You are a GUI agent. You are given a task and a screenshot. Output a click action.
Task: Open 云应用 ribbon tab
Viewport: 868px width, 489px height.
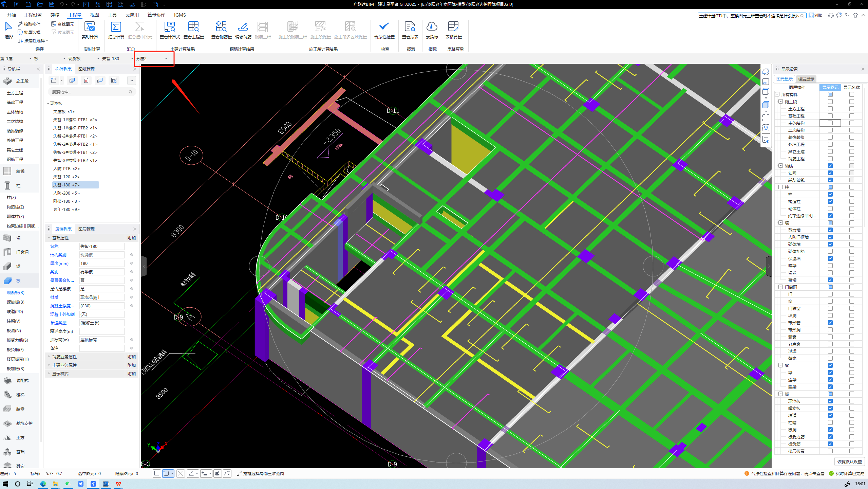[x=132, y=15]
